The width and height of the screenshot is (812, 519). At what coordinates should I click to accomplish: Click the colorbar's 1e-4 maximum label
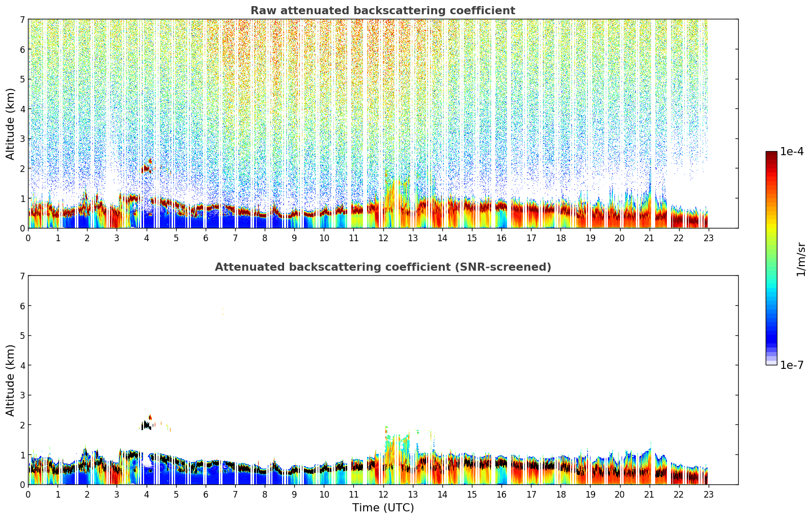(792, 152)
